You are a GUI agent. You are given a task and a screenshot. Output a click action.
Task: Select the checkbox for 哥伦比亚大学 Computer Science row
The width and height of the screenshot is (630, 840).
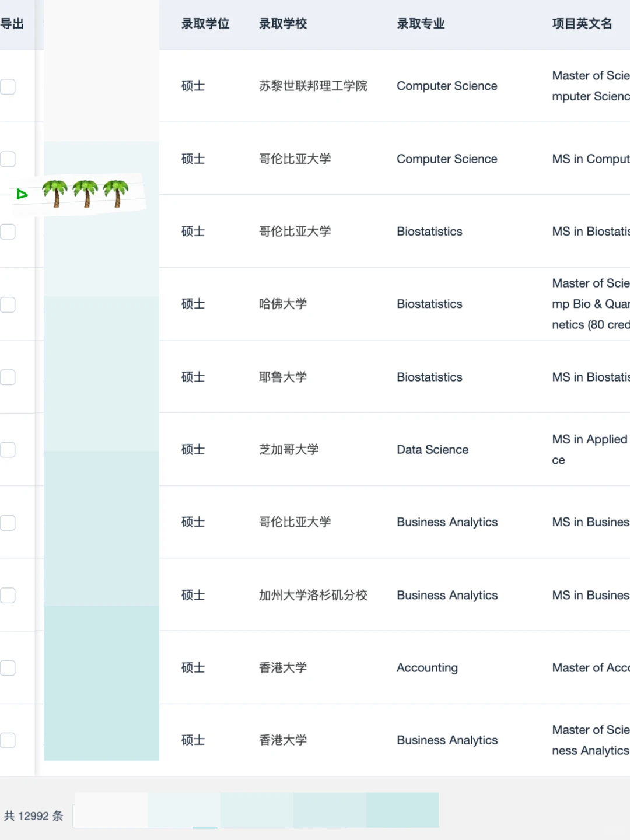(7, 159)
